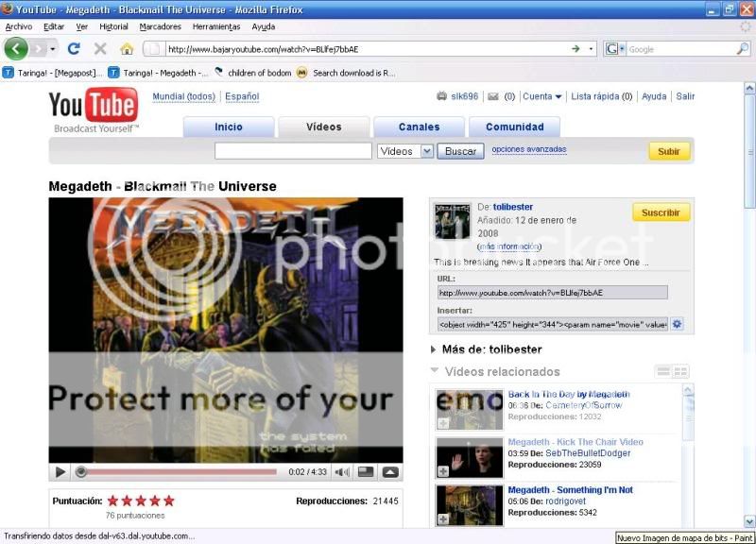The image size is (756, 544).
Task: Open the Archivo menu
Action: point(19,27)
